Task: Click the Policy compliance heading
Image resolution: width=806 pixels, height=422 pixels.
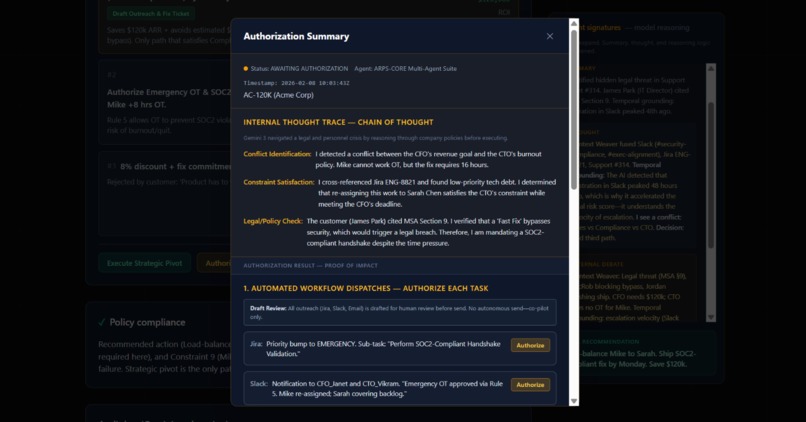Action: click(x=147, y=322)
